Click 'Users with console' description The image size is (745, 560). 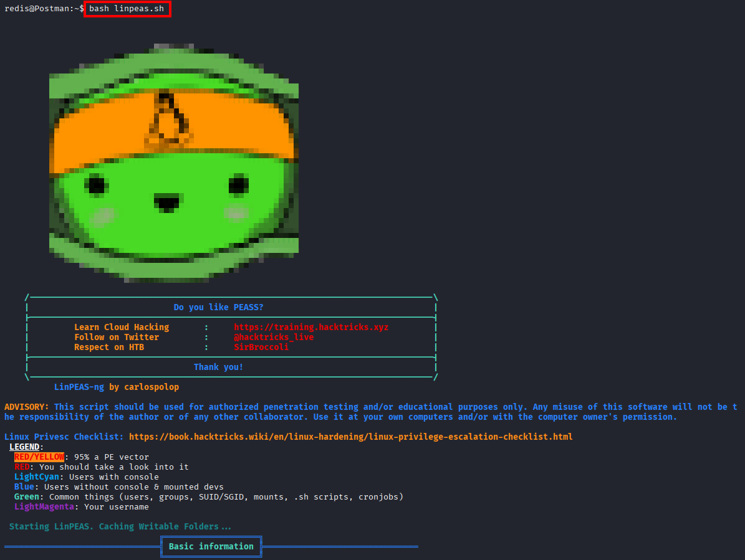click(x=114, y=477)
